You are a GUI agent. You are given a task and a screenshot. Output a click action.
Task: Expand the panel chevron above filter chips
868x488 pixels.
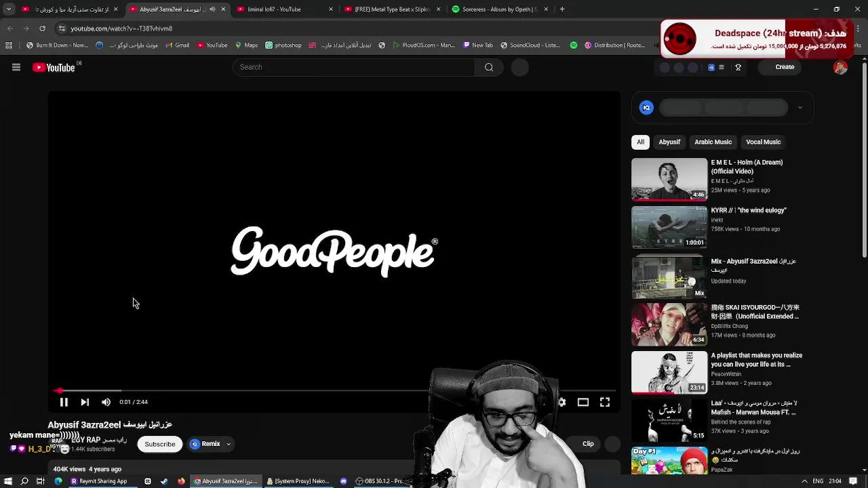pos(800,107)
